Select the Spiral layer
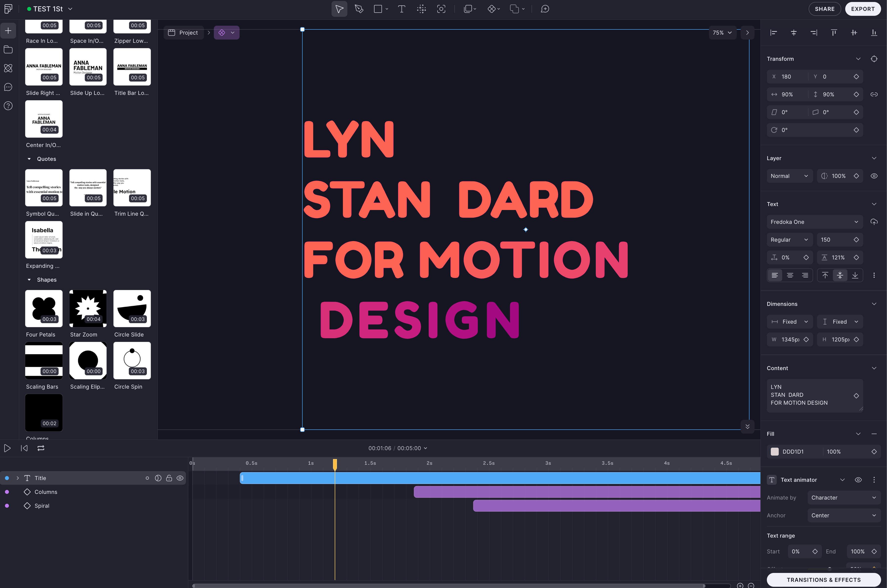887x588 pixels. coord(42,506)
